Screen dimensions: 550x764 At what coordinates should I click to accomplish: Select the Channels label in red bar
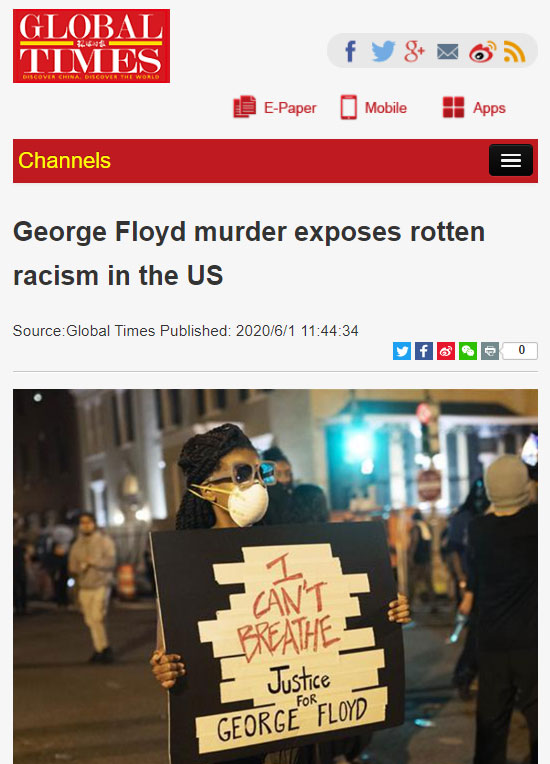click(64, 160)
